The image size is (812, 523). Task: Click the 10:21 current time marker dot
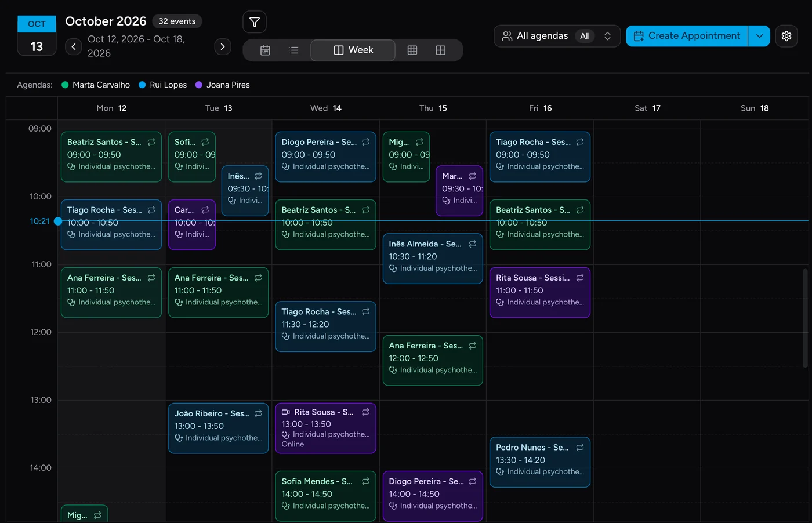point(58,221)
